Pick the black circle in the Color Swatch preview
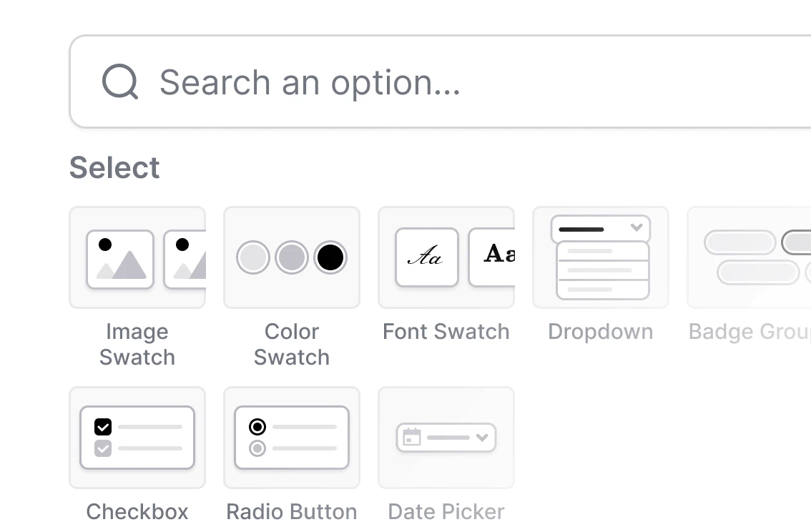The height and width of the screenshot is (532, 811). 330,257
